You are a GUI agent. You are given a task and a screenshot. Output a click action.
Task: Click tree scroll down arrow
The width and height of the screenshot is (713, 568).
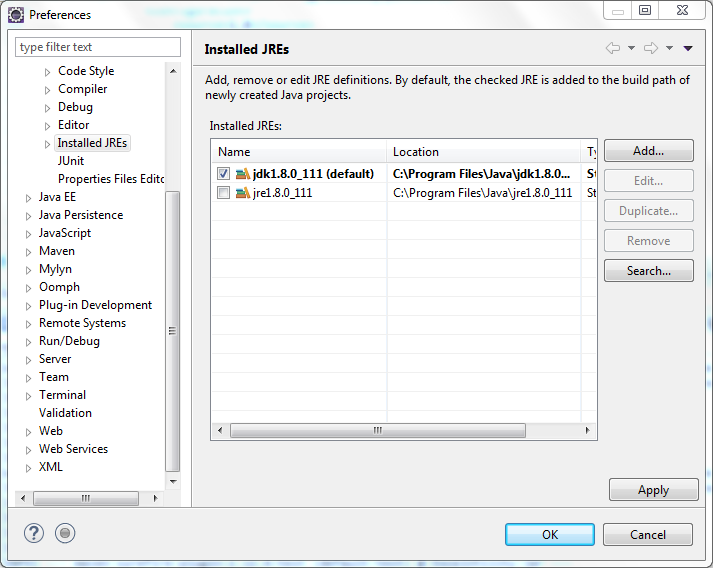173,481
